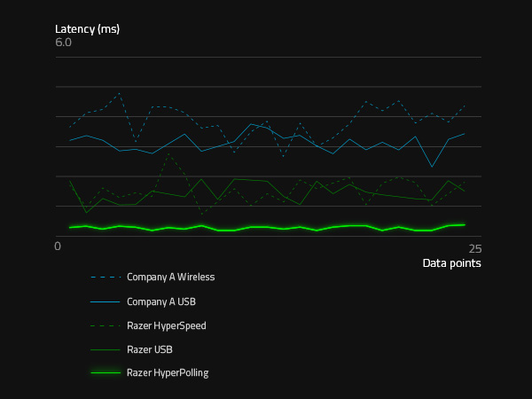Click the Latency (ms) axis title

pyautogui.click(x=87, y=28)
